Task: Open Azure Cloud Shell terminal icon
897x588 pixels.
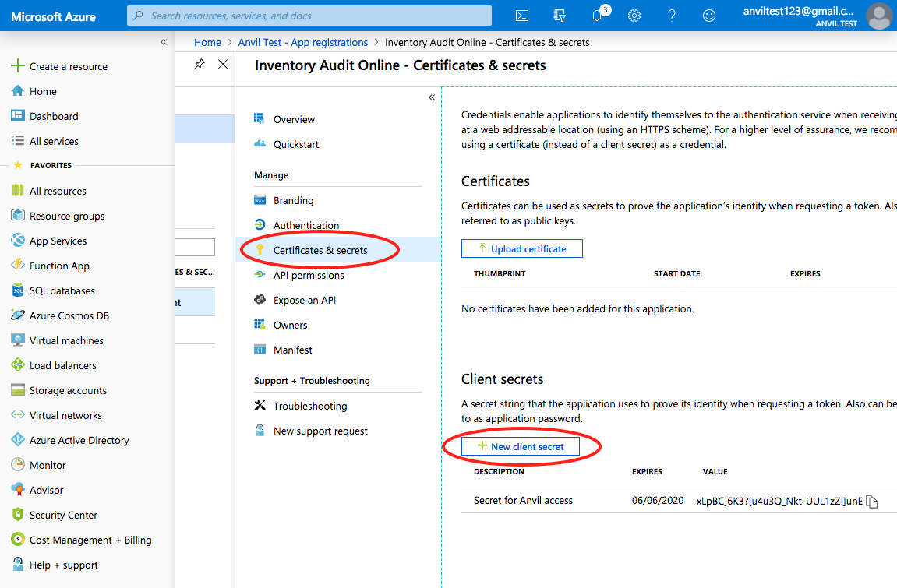Action: pyautogui.click(x=521, y=15)
